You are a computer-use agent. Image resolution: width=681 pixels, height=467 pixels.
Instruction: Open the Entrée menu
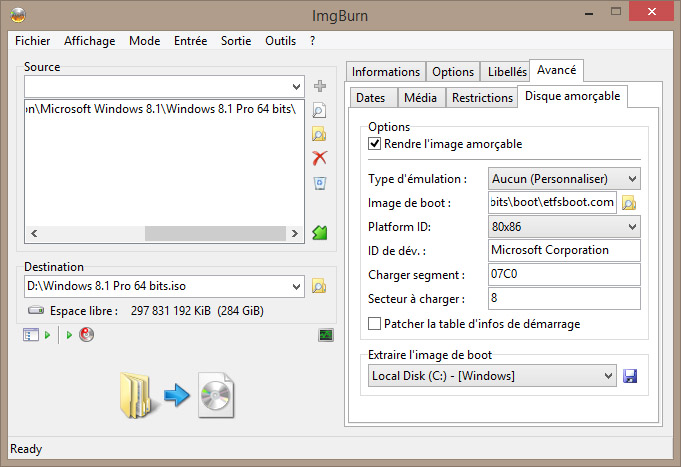point(190,41)
